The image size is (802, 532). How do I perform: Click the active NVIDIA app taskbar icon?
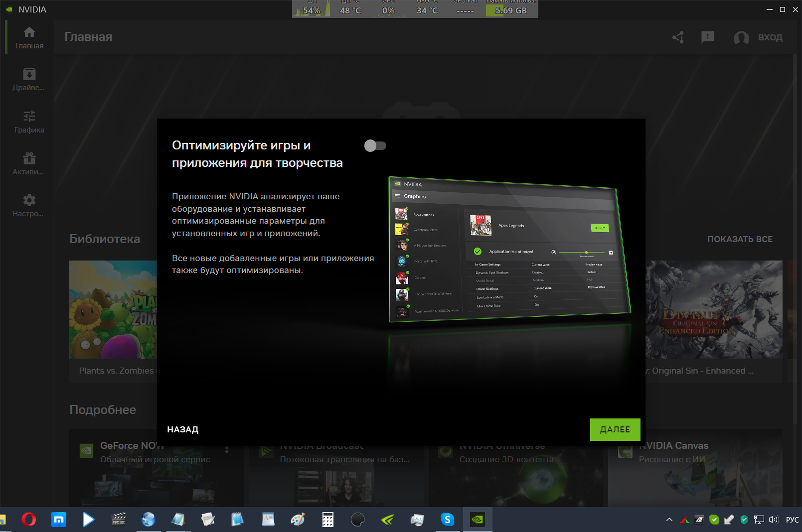(478, 520)
